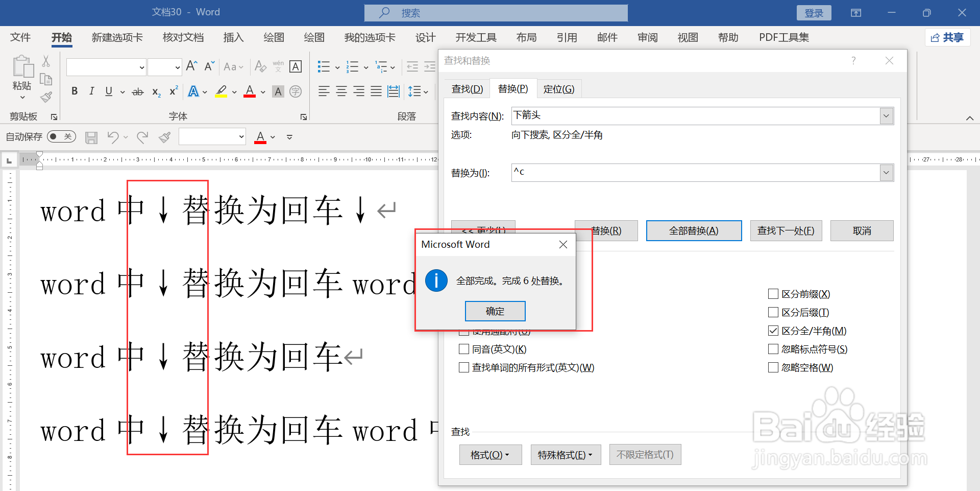Align text left

pos(324,91)
